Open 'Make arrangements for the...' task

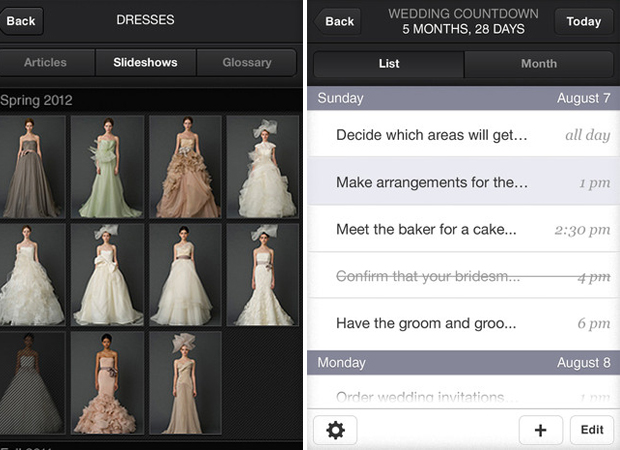click(x=463, y=181)
